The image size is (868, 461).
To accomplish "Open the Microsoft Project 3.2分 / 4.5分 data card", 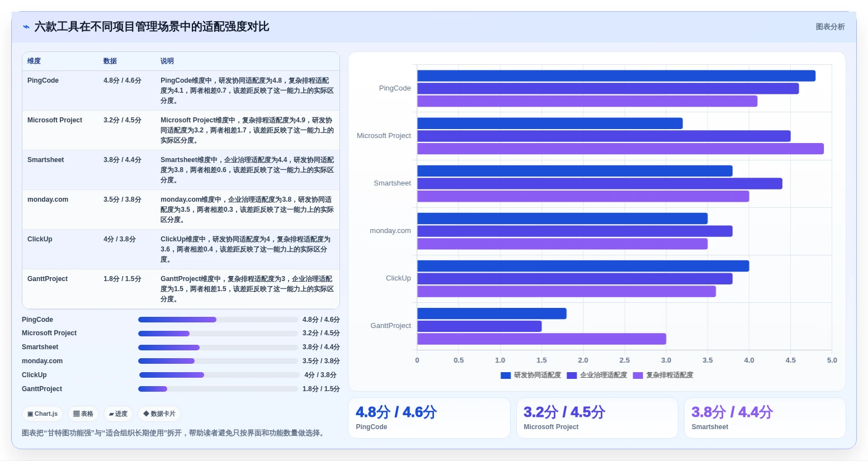I will (x=597, y=418).
